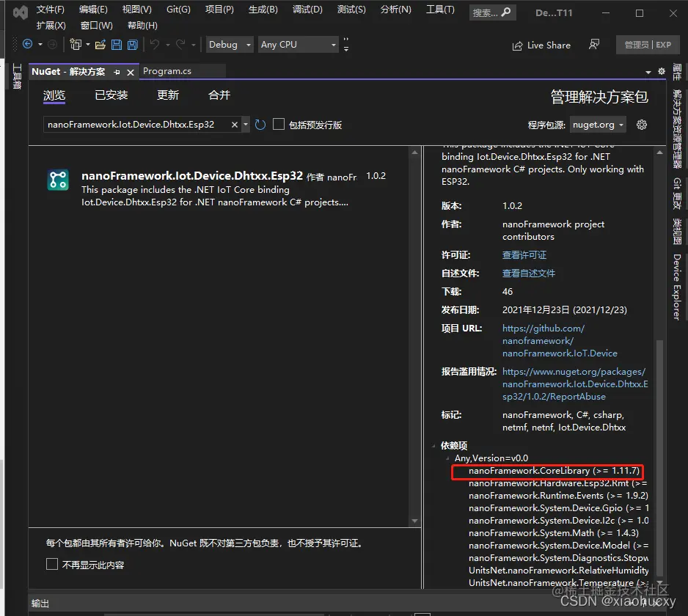This screenshot has width=688, height=616.
Task: Click the open file folder icon
Action: [x=100, y=44]
